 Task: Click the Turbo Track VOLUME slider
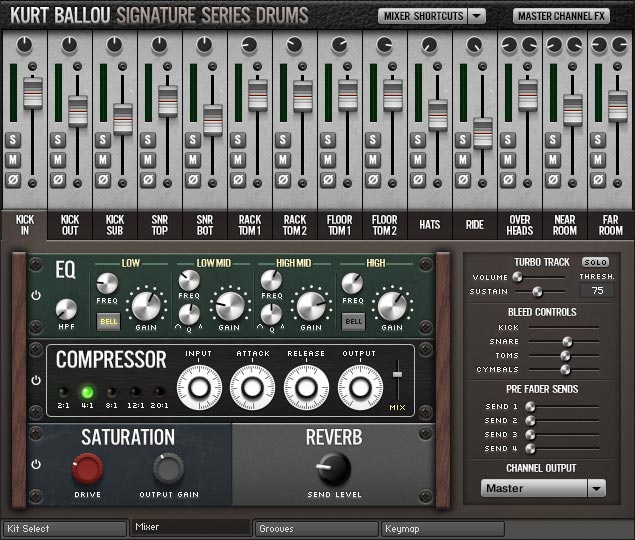click(539, 277)
